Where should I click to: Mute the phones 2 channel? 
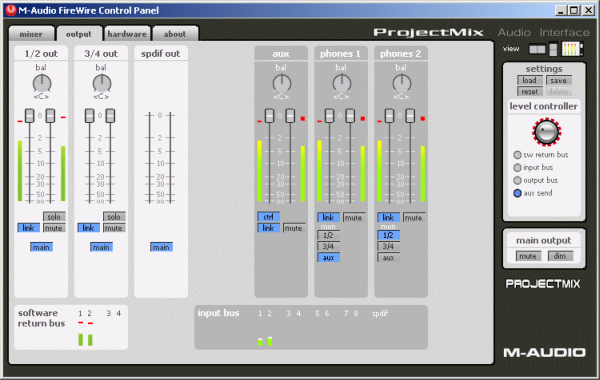(414, 217)
